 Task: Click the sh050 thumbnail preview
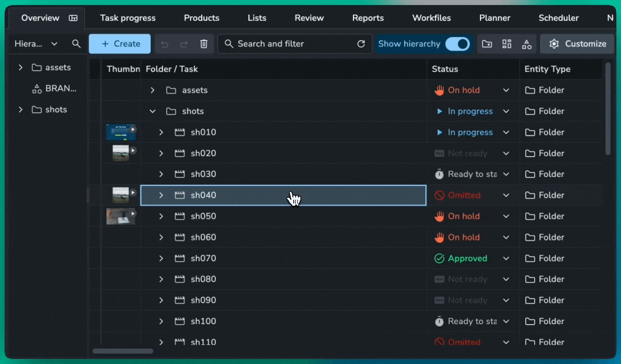120,216
